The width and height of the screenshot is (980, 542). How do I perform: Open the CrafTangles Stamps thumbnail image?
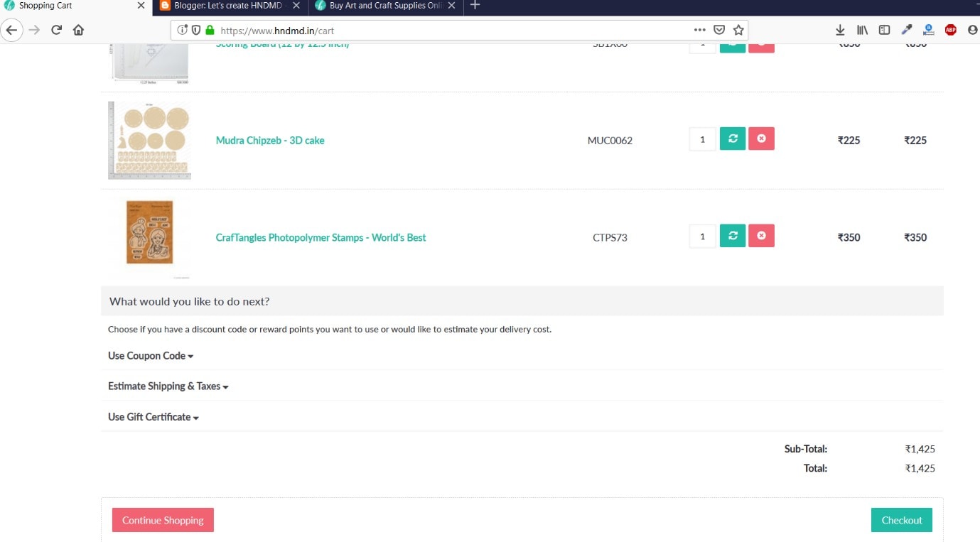pyautogui.click(x=150, y=237)
